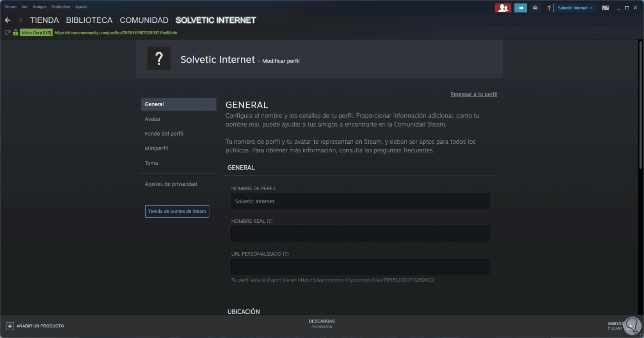
Task: Click the profile avatar question mark image
Action: coord(159,59)
